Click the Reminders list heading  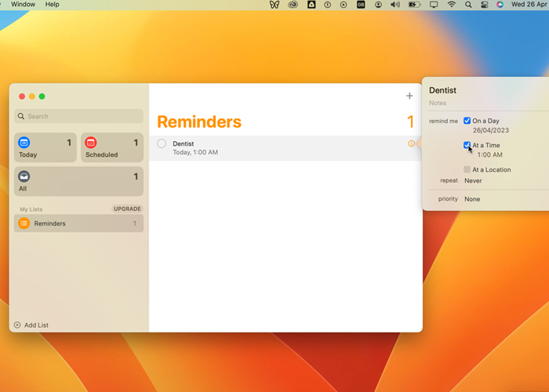coord(199,122)
